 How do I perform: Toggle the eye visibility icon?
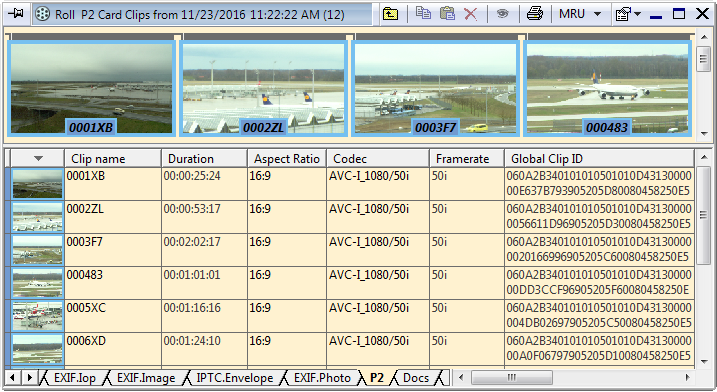point(503,14)
